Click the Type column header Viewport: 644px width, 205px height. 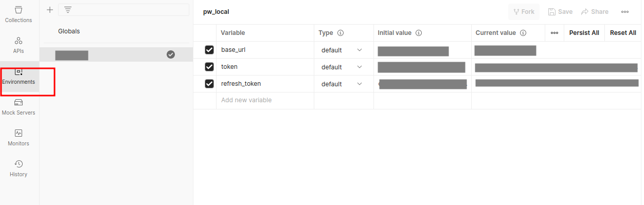[326, 33]
